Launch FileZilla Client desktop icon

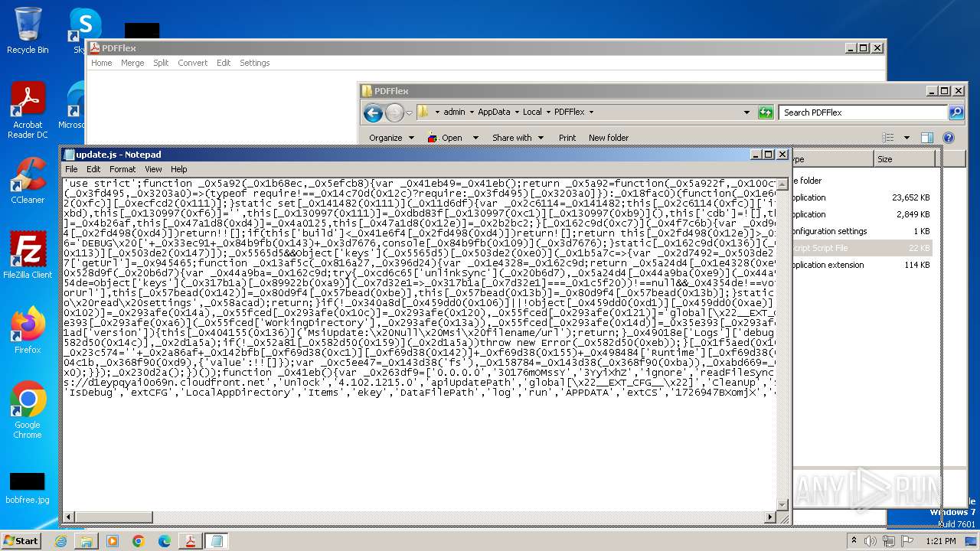click(28, 255)
